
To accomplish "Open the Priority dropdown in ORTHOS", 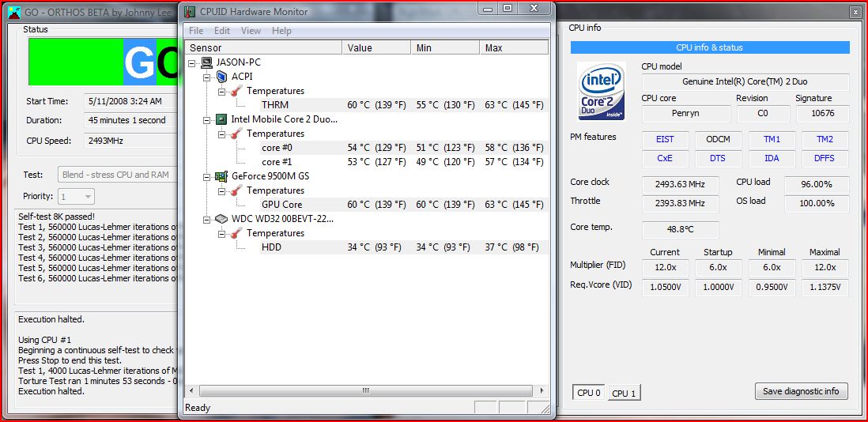I will (x=76, y=196).
